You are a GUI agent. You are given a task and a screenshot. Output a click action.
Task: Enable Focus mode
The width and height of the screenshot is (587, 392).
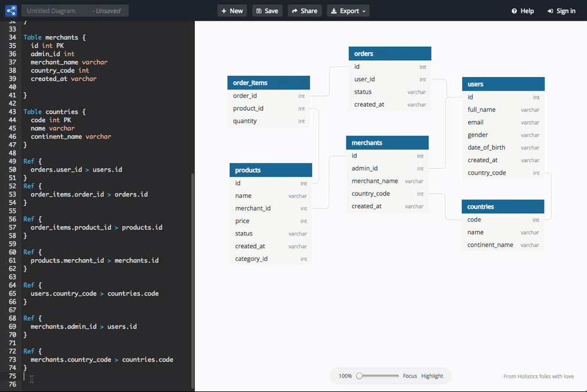point(410,376)
